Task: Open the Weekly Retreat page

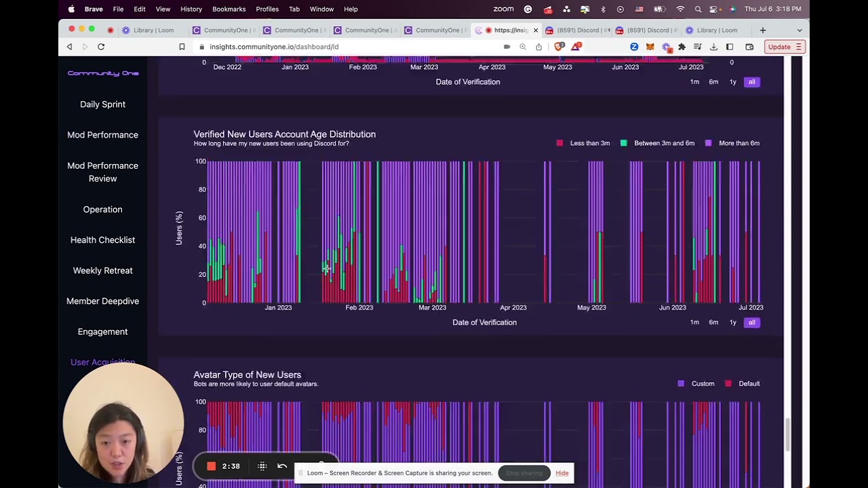Action: point(103,270)
